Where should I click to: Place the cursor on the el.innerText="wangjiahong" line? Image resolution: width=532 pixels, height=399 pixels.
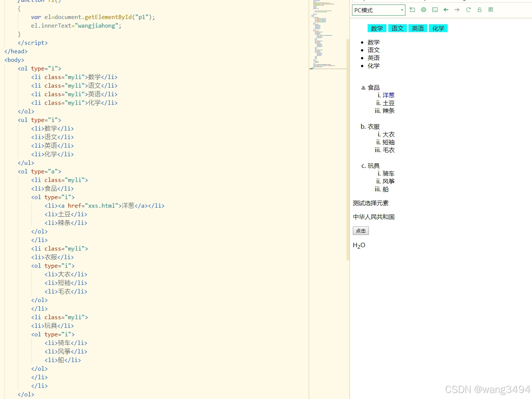[x=76, y=26]
